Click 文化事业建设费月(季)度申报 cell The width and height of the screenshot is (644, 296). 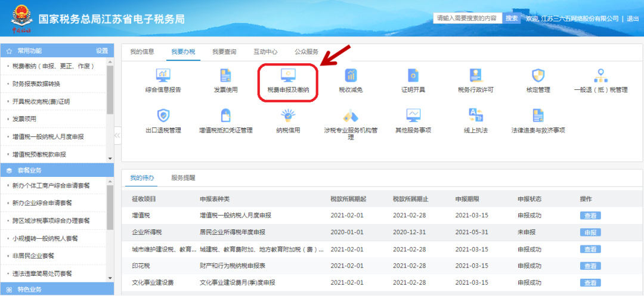[237, 283]
